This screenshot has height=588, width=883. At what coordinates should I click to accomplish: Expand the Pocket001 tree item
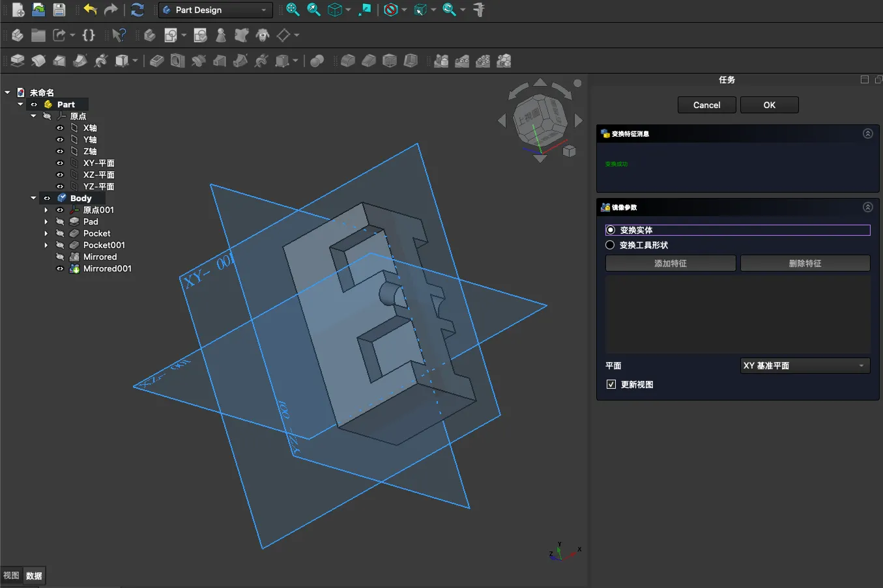(46, 245)
